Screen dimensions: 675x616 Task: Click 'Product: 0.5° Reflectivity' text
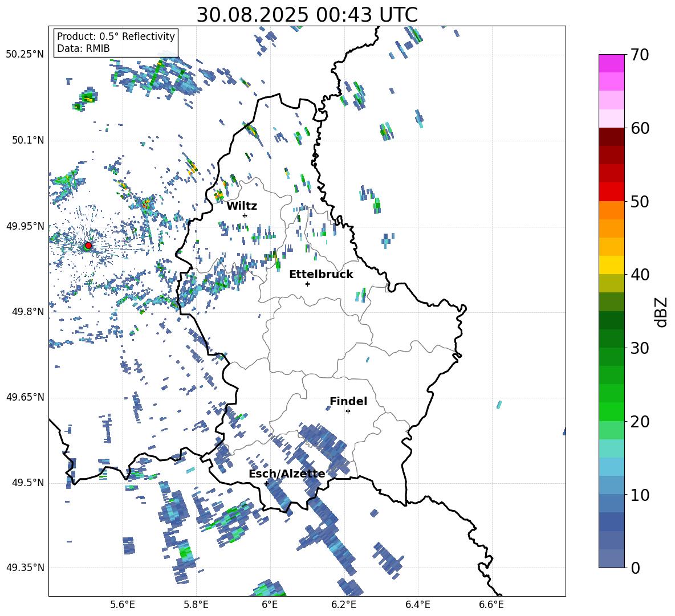coord(116,36)
